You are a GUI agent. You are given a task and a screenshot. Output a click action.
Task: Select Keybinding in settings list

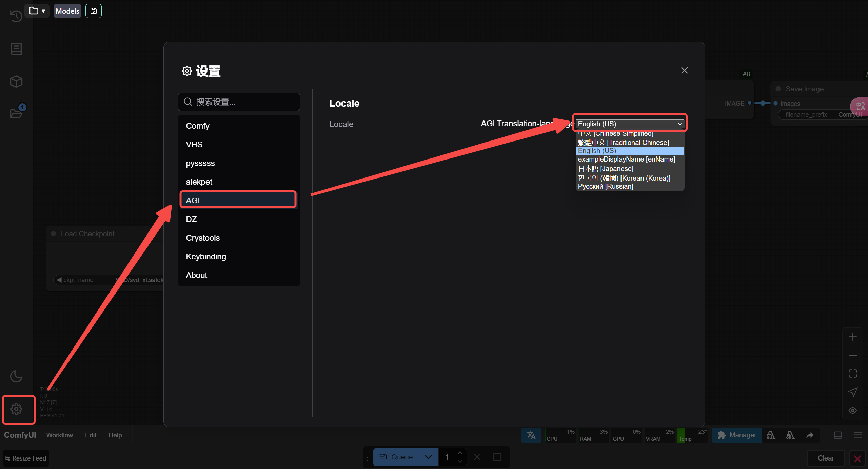coord(206,257)
